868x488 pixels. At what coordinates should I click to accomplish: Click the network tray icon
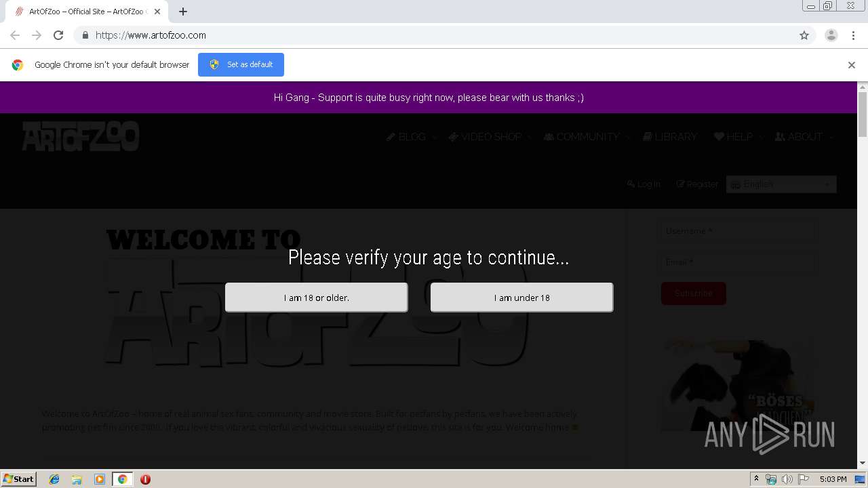point(771,479)
